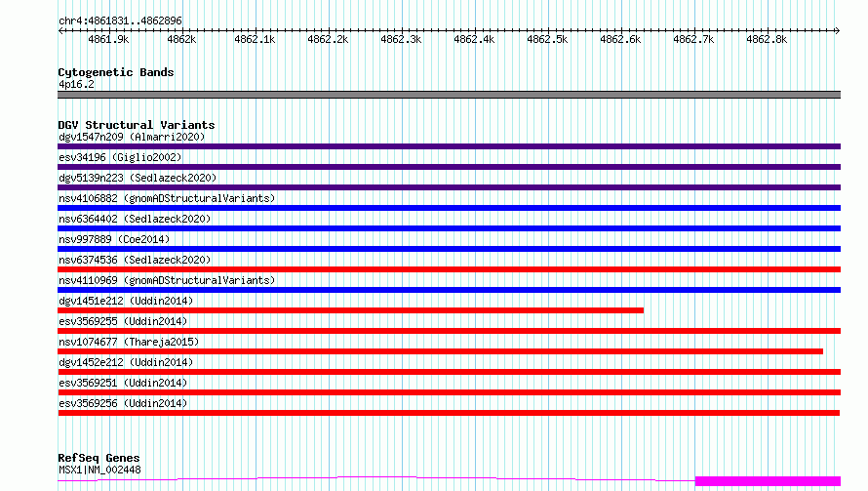The width and height of the screenshot is (868, 491).
Task: Open the nsv4110969 (gnomADStructuralVariants) label
Action: pos(167,280)
